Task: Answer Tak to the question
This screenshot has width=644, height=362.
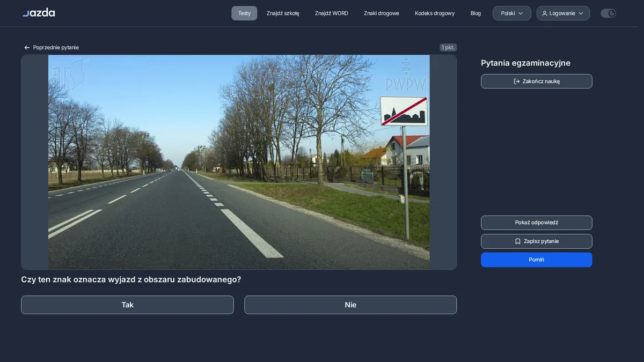Action: (x=127, y=305)
